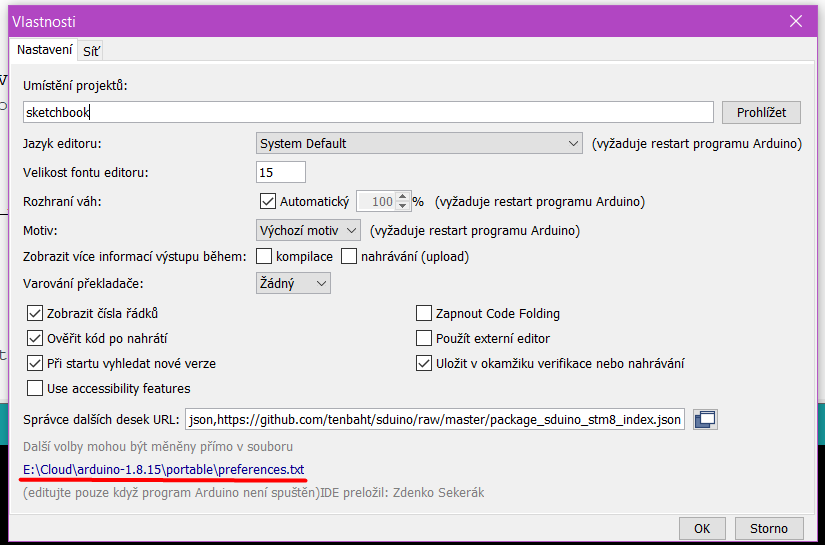Screen dimensions: 825x545
Task: Click the 'Vlastnosti' window title
Action: point(44,22)
